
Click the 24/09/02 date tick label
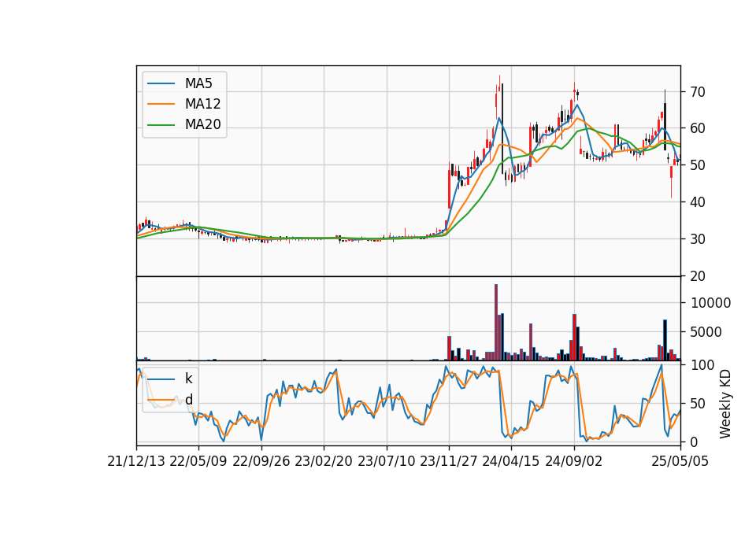point(574,462)
